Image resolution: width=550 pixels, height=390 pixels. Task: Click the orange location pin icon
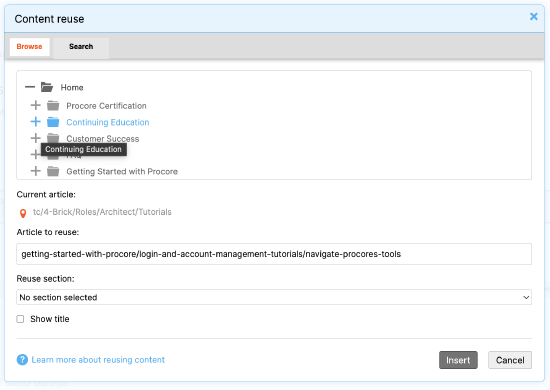[x=23, y=213]
